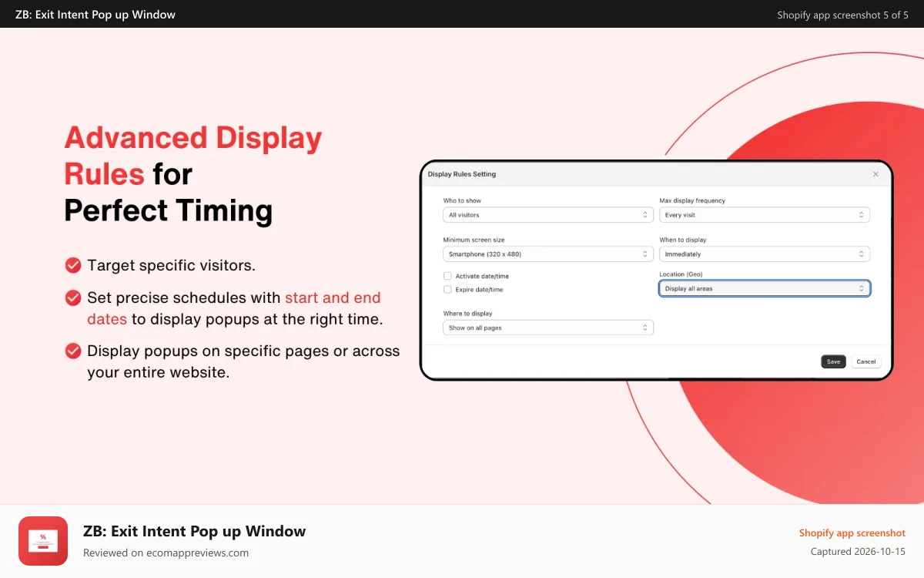Click the 'When to display' label
924x578 pixels.
pos(683,240)
